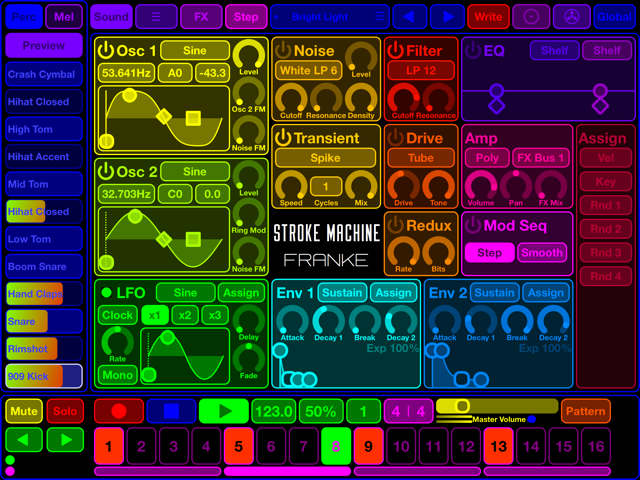The image size is (640, 480).
Task: Switch to the FX tab
Action: [201, 17]
